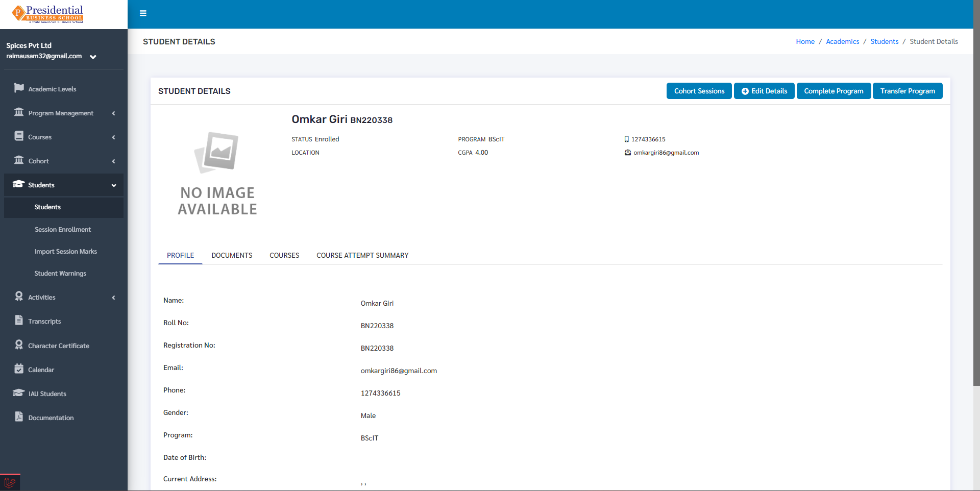Viewport: 980px width, 491px height.
Task: Click the Calendar check icon
Action: [19, 369]
